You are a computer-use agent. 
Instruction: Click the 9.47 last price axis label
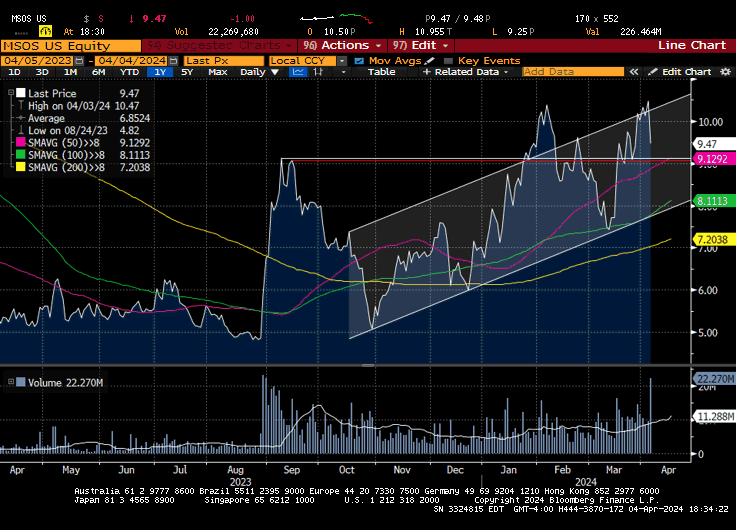(713, 144)
